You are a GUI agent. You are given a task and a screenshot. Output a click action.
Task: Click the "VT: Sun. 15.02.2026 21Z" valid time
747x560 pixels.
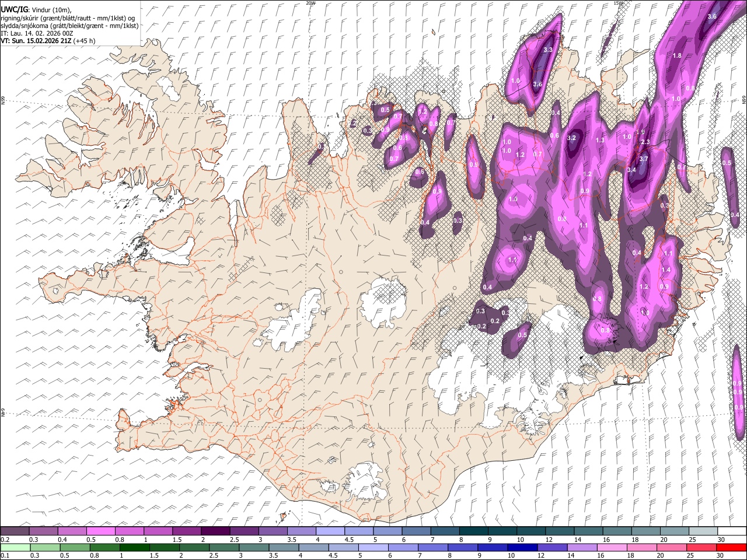(x=36, y=41)
